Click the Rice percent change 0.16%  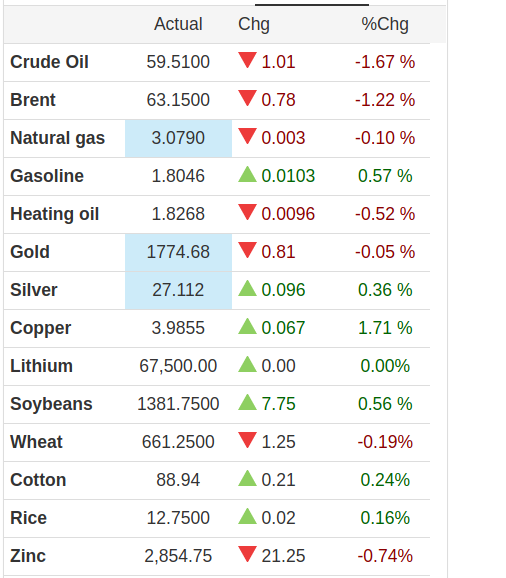(385, 518)
